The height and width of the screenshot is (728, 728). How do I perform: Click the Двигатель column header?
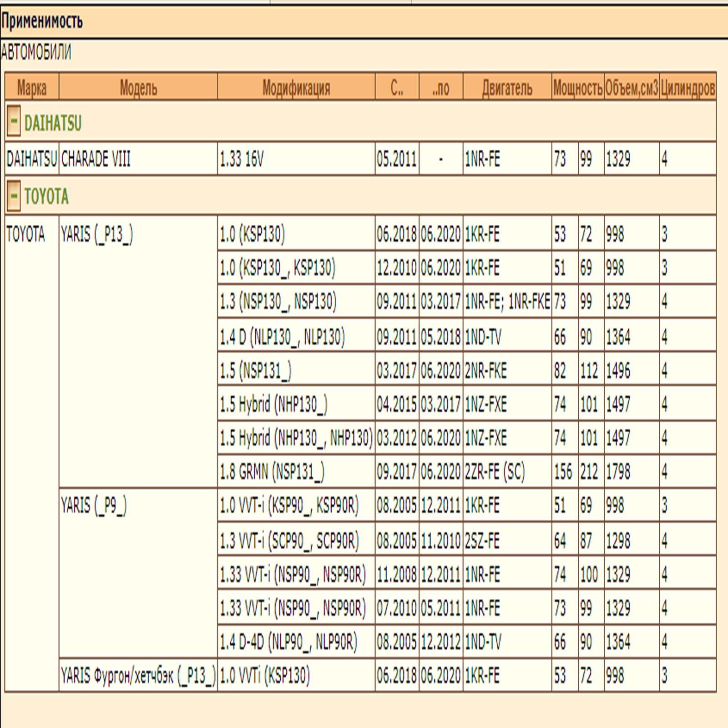(507, 87)
